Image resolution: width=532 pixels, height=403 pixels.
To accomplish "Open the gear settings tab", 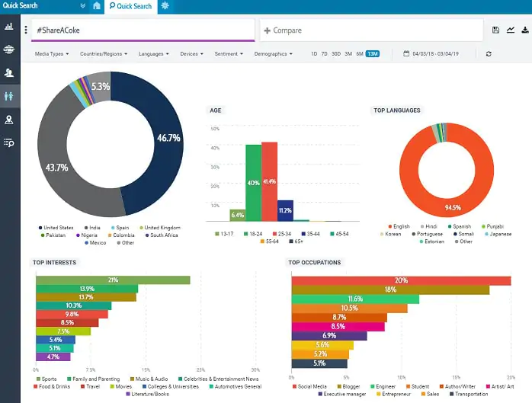I will 165,6.
